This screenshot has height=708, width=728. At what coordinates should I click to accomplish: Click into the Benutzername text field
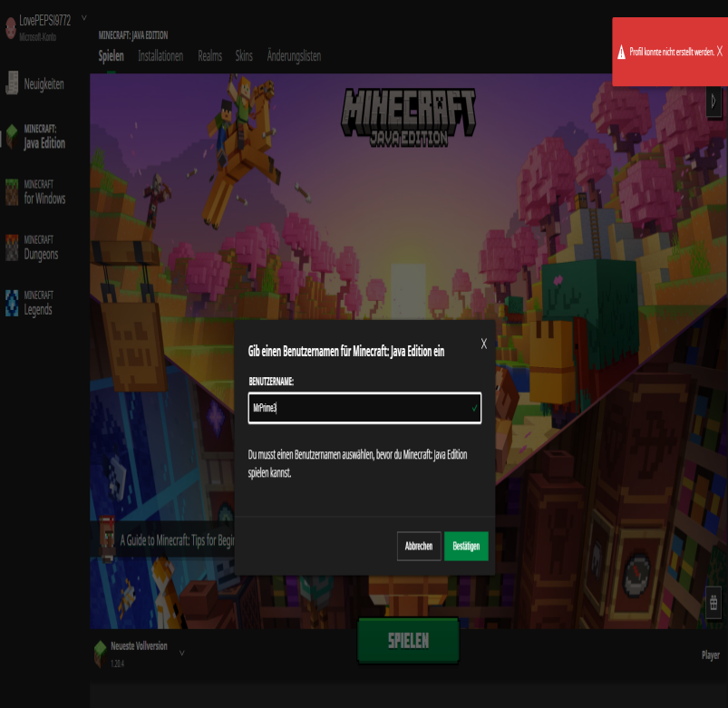click(x=363, y=408)
